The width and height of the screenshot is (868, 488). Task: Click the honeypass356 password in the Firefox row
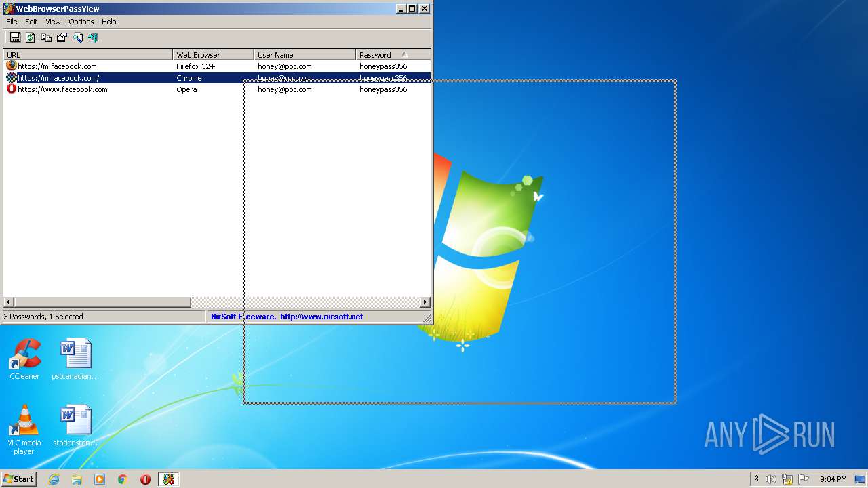383,66
